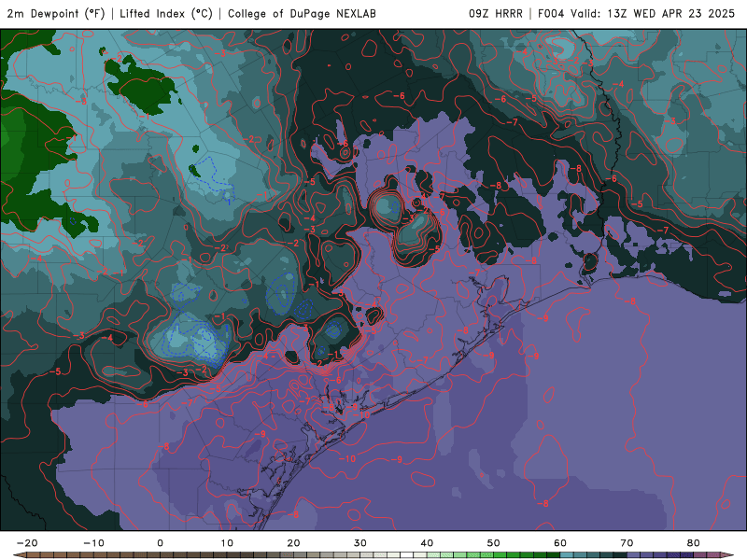Click the '0' color bar label
Screen dimensions: 747x560
(160, 543)
